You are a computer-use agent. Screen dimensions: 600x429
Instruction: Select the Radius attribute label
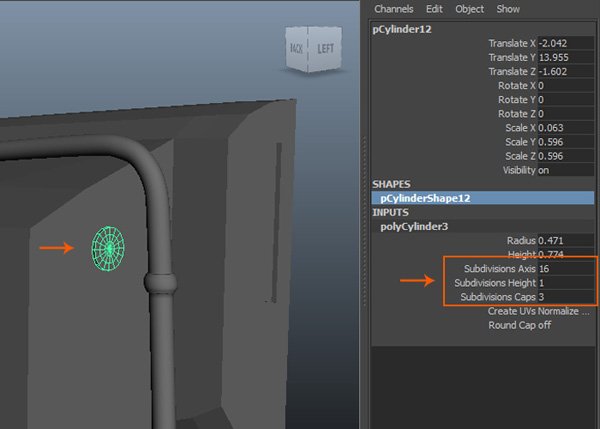click(521, 241)
